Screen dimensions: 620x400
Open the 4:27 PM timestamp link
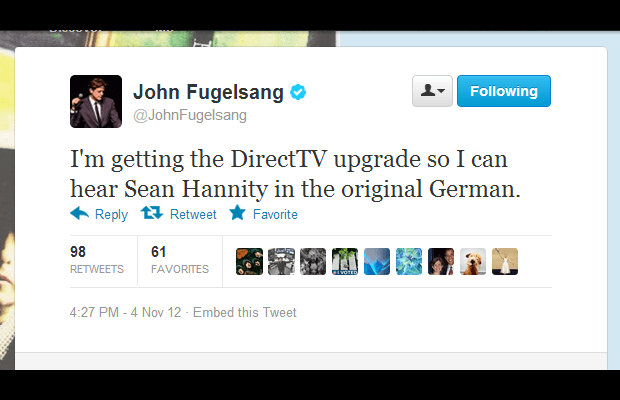click(x=125, y=312)
